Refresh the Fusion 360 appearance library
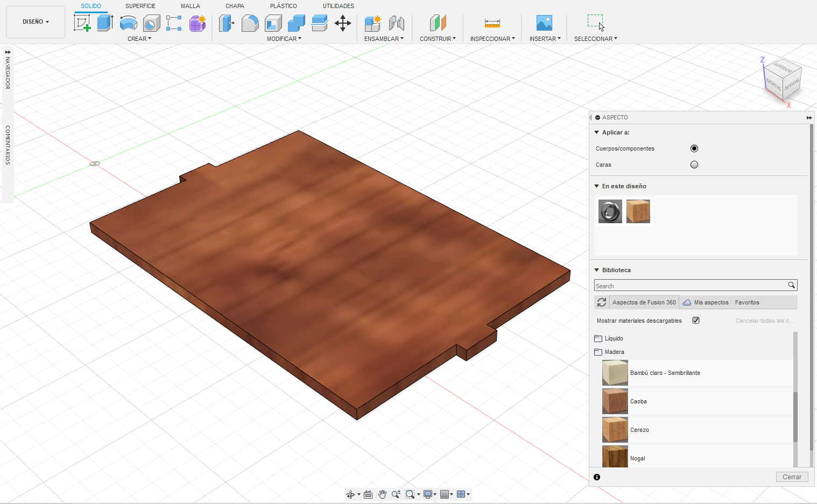 (602, 302)
